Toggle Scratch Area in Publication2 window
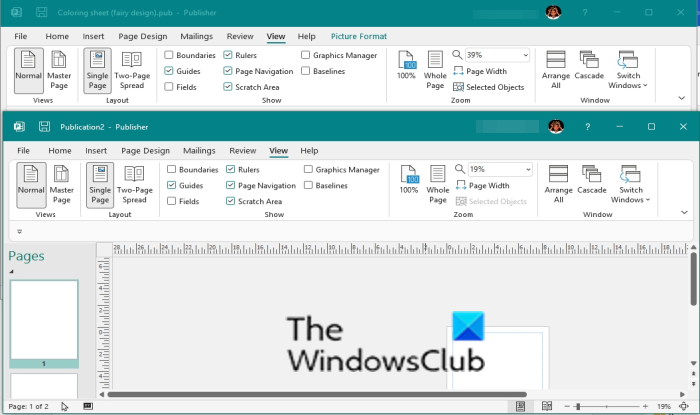The image size is (700, 415). coord(230,201)
